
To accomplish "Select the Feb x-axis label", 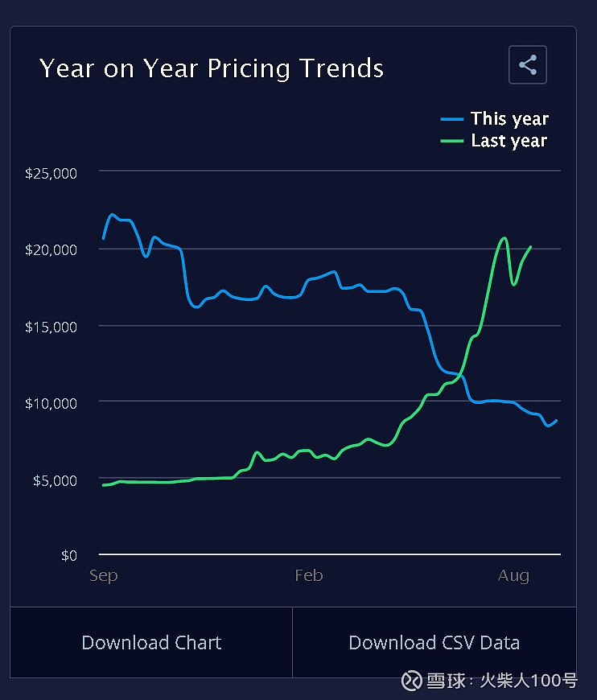I will (309, 575).
